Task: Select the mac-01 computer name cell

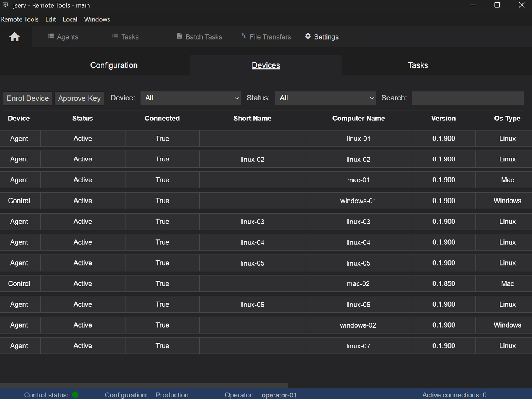Action: pos(359,180)
